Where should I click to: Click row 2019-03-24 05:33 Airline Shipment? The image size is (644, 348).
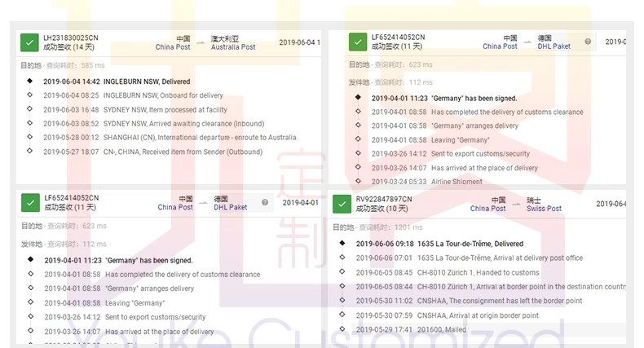point(426,182)
